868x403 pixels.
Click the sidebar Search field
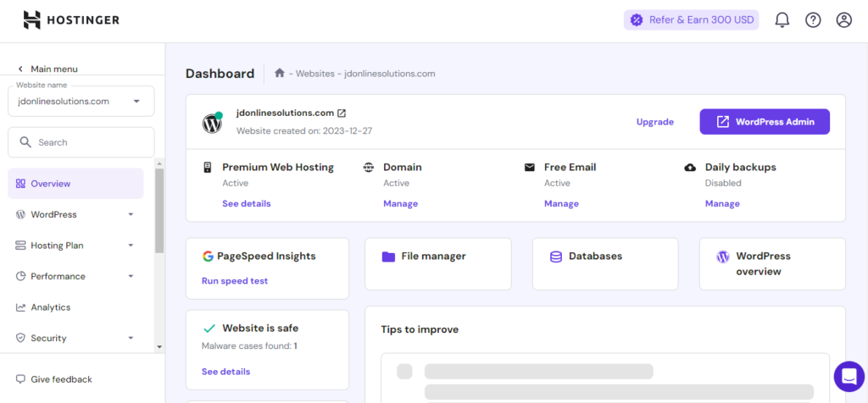pyautogui.click(x=81, y=142)
